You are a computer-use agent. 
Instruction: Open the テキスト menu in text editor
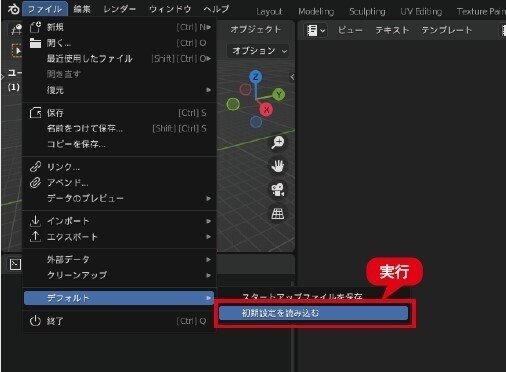pos(392,30)
